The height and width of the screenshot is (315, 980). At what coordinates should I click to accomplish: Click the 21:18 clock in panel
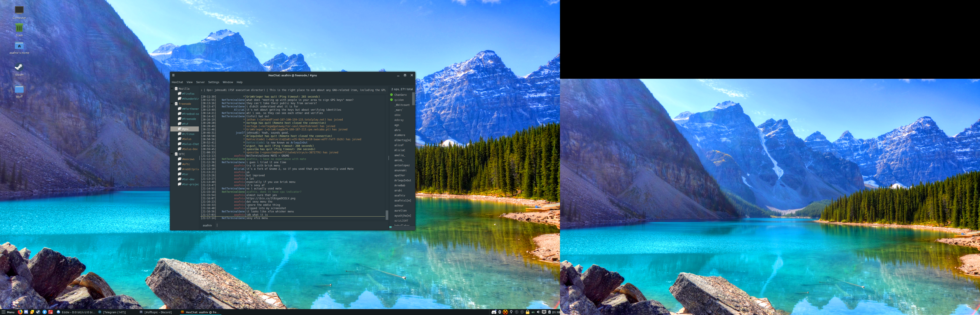click(556, 312)
